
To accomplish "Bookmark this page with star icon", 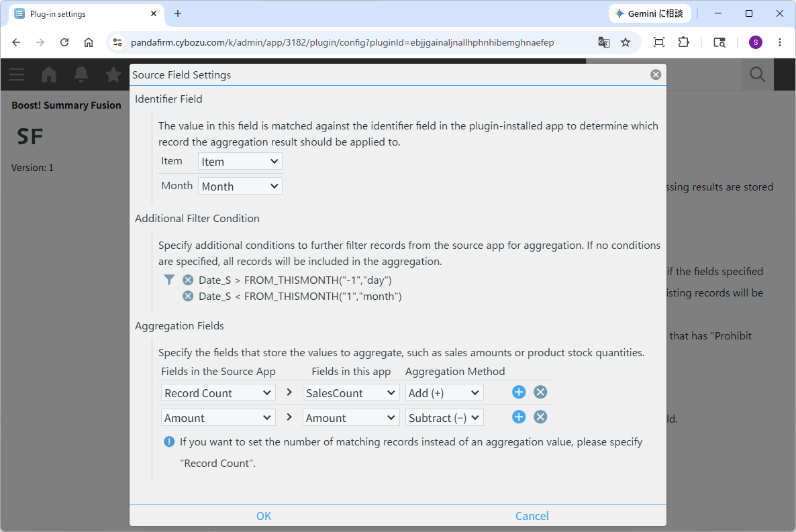I will [626, 42].
